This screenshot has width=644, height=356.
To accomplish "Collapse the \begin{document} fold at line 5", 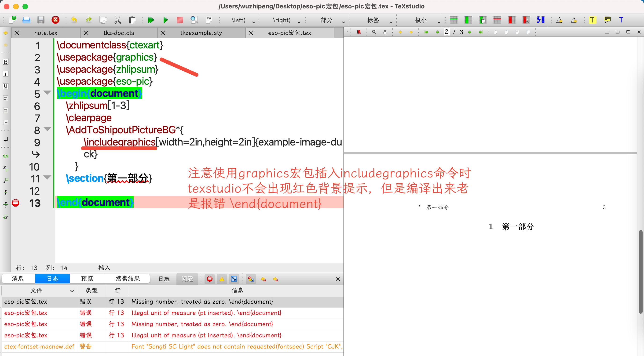I will point(47,93).
